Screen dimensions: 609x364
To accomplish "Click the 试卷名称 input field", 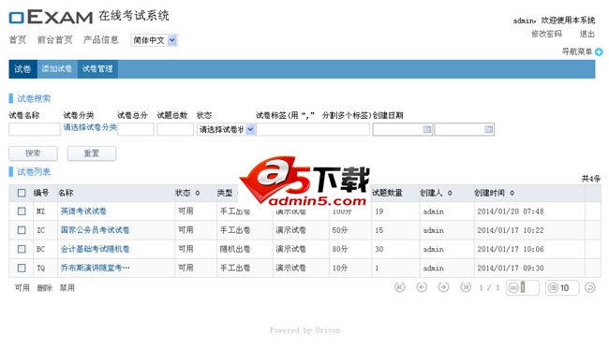I will point(35,129).
